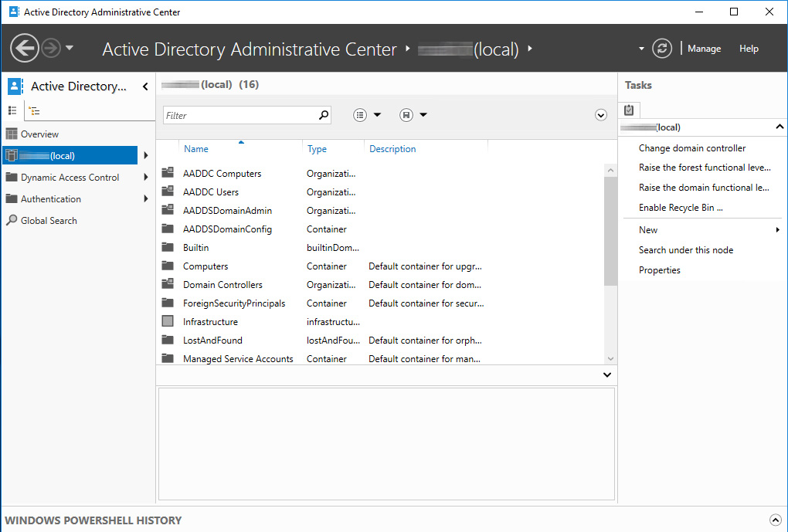Select the AADDC Computers OU icon
This screenshot has width=788, height=532.
pyautogui.click(x=168, y=173)
